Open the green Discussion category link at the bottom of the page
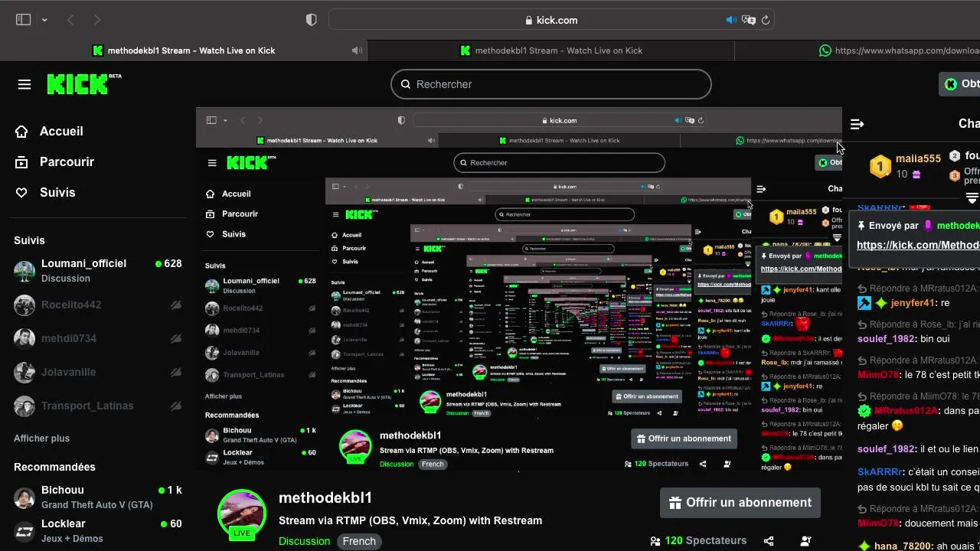The width and height of the screenshot is (980, 551). point(304,541)
